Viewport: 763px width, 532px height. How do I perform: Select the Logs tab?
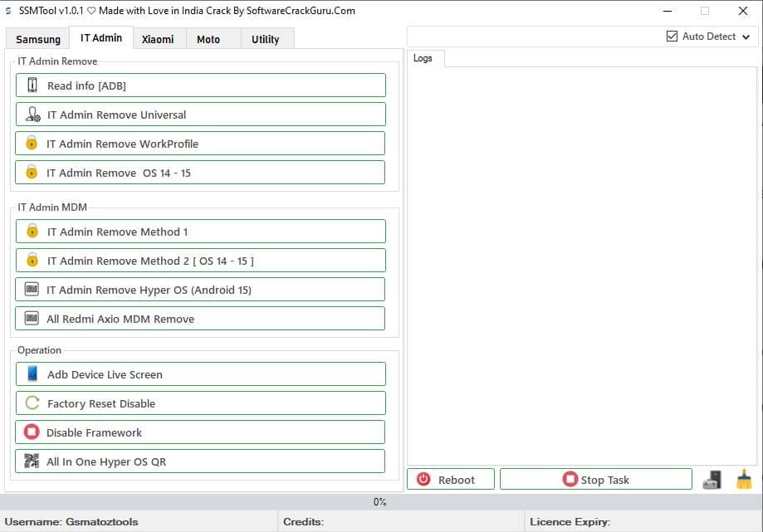coord(423,58)
